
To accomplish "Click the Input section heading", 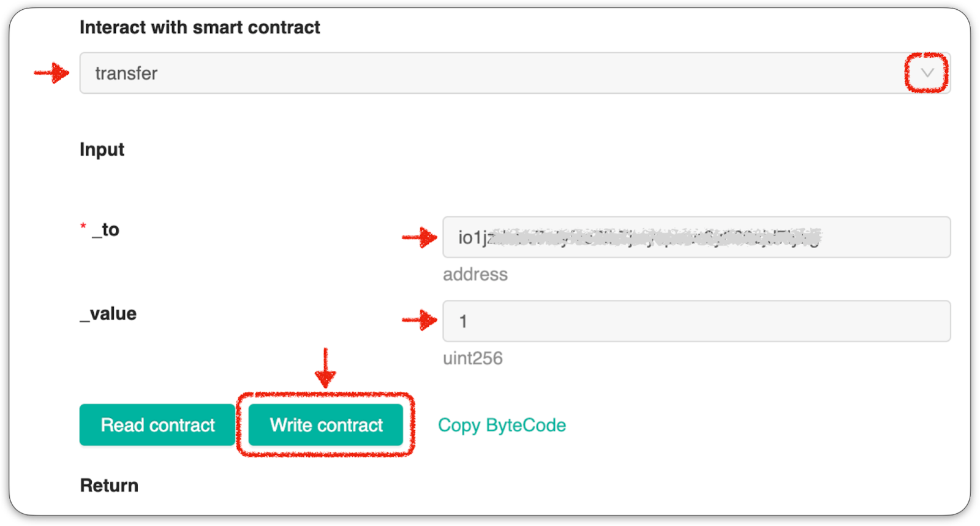I will click(x=102, y=150).
